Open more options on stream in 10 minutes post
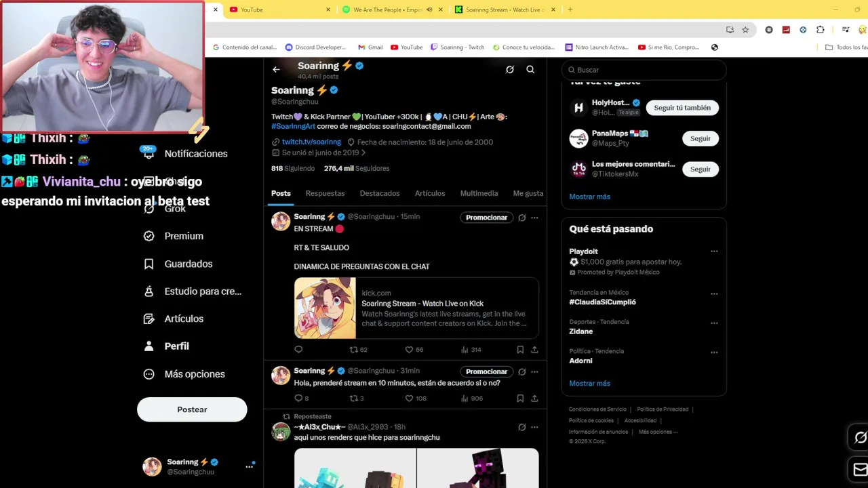 (x=534, y=371)
